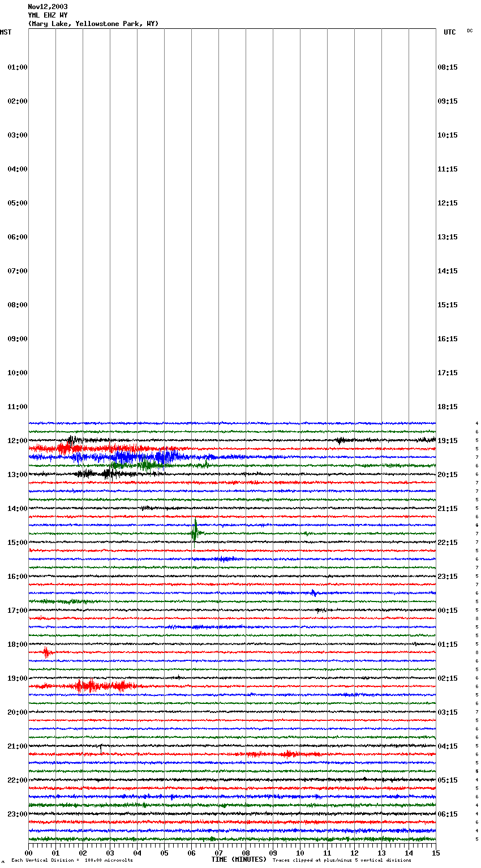This screenshot has width=481, height=868.
Task: Click the UTC time label "19:15"
Action: tap(448, 441)
